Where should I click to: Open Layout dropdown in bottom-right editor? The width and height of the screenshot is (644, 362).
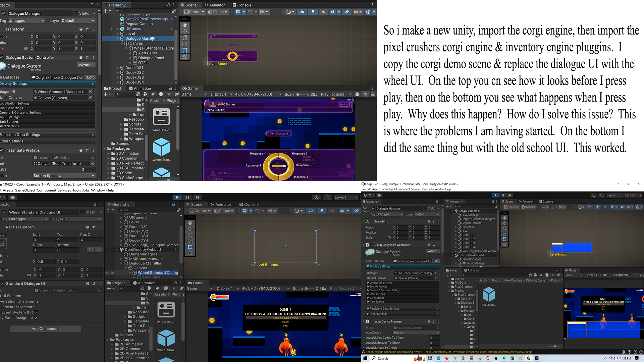(x=633, y=195)
